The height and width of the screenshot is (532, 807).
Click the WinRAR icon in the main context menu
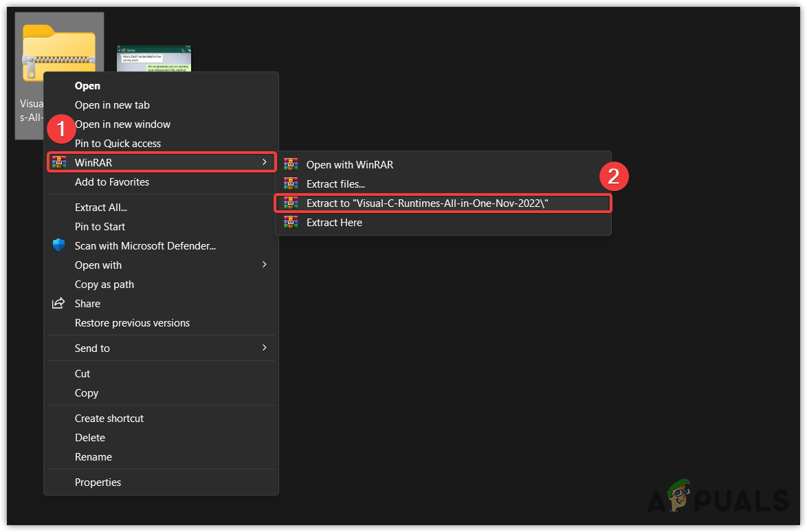click(x=60, y=162)
